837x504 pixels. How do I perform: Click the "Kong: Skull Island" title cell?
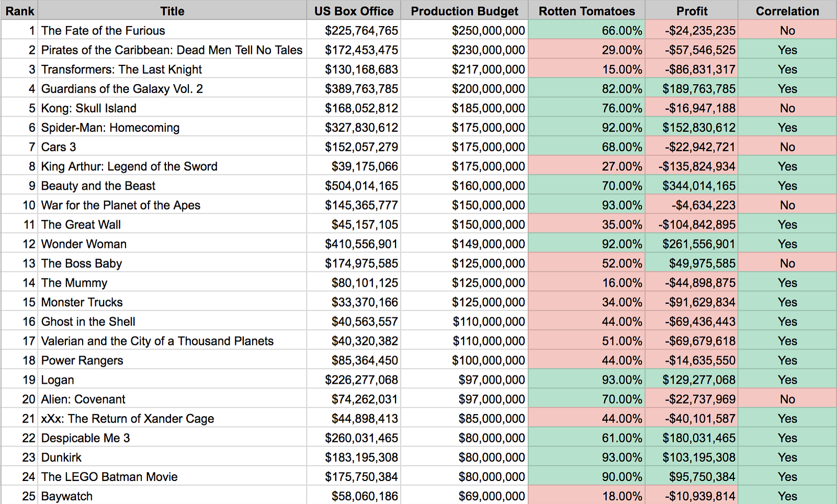(x=172, y=108)
